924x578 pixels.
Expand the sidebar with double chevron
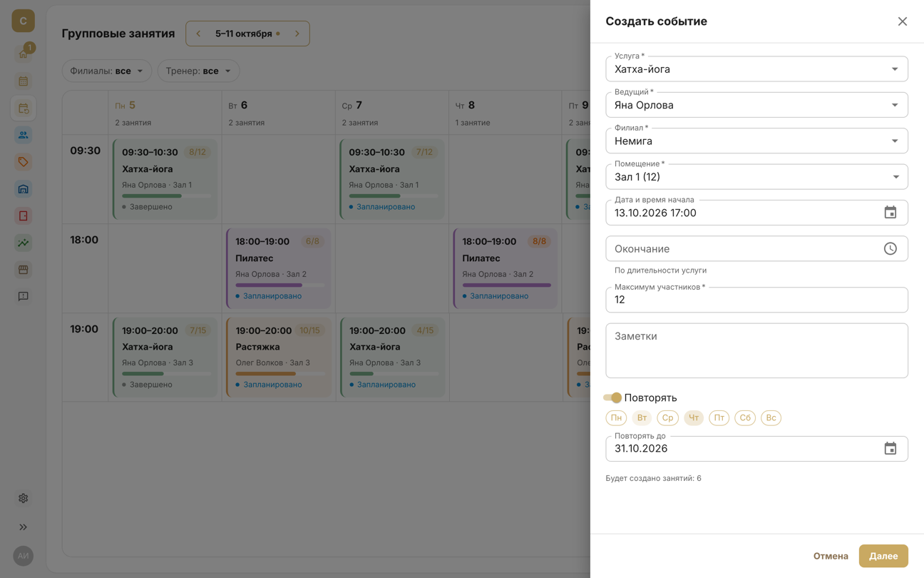[x=24, y=527]
